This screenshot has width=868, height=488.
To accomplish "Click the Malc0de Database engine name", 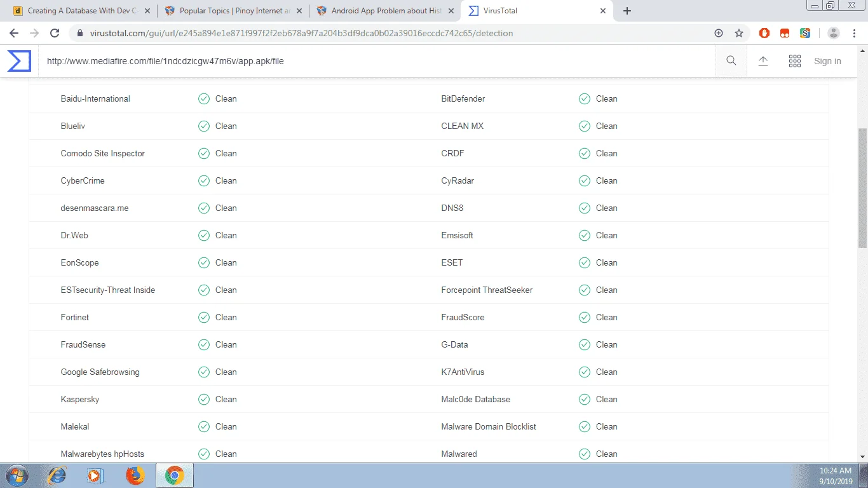I will pos(476,400).
